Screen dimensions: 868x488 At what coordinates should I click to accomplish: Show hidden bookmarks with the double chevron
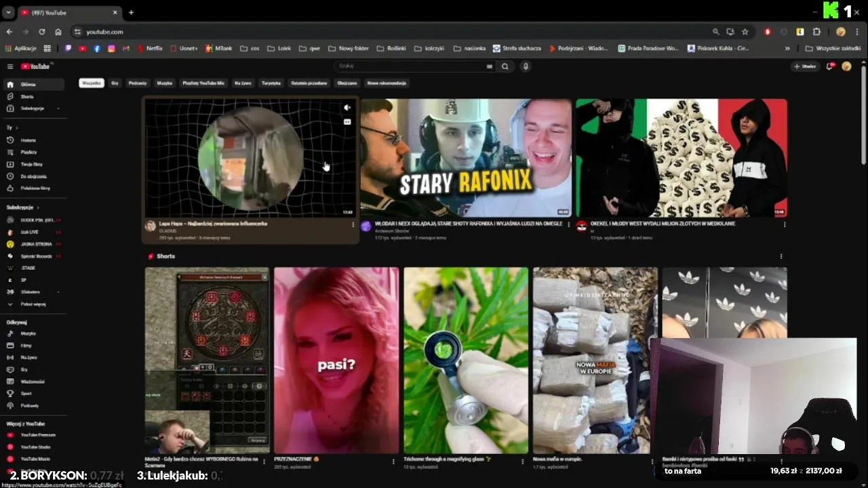[x=787, y=48]
